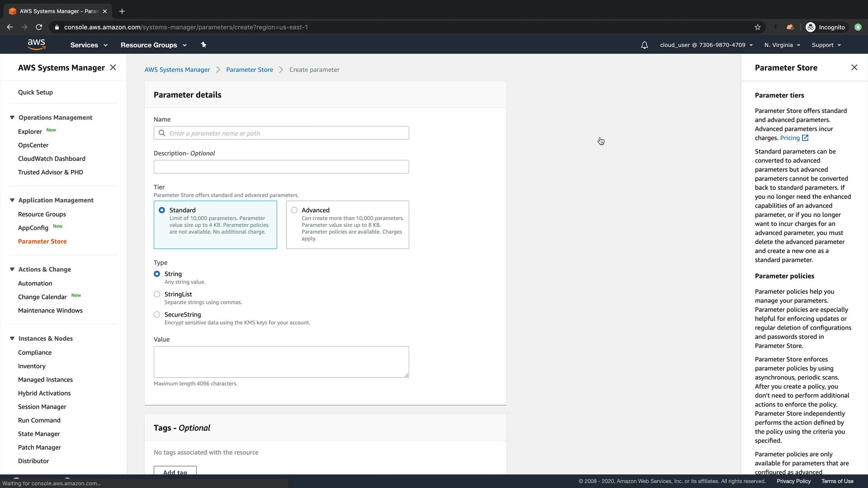Click the Add tag button
The width and height of the screenshot is (868, 488).
(175, 471)
